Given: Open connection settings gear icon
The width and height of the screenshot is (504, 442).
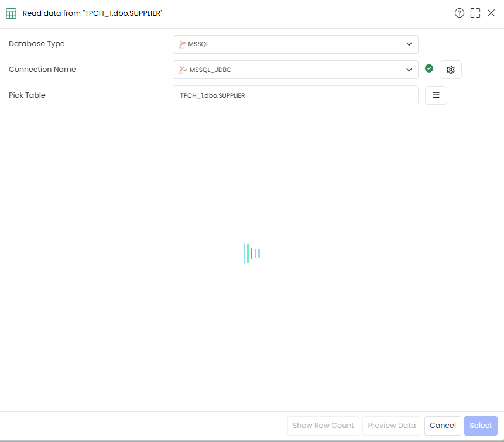Looking at the screenshot, I should [x=451, y=70].
